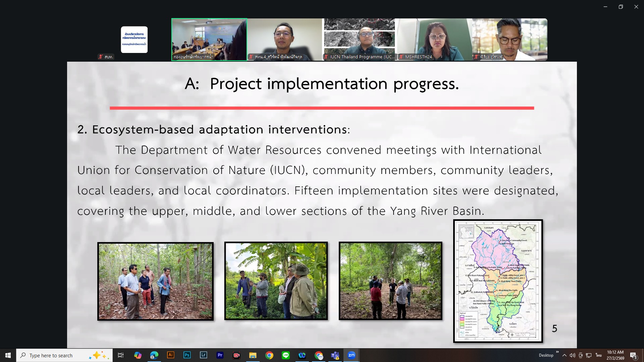The width and height of the screenshot is (644, 362).
Task: Open the Webex app in the taskbar
Action: pyautogui.click(x=302, y=355)
